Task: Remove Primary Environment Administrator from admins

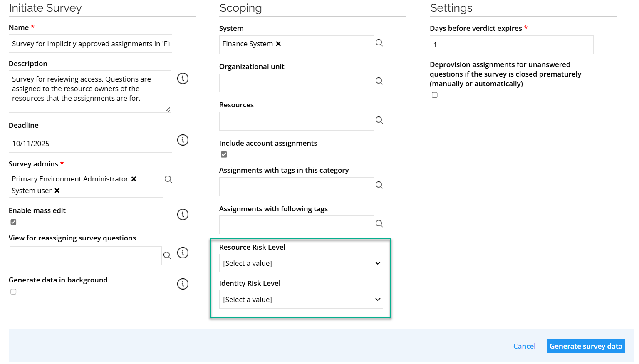Action: coord(134,179)
